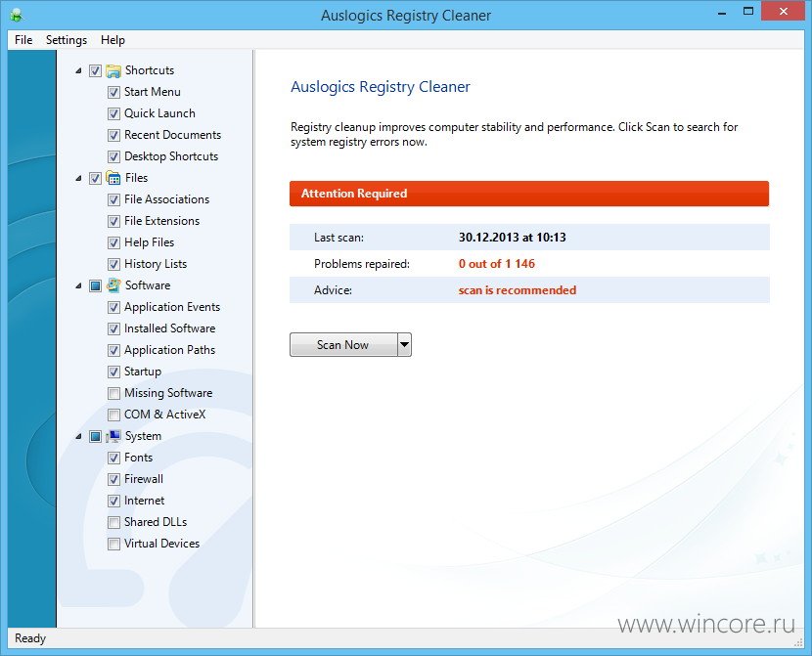Maximize the Auslogics Registry Cleaner window

click(748, 12)
